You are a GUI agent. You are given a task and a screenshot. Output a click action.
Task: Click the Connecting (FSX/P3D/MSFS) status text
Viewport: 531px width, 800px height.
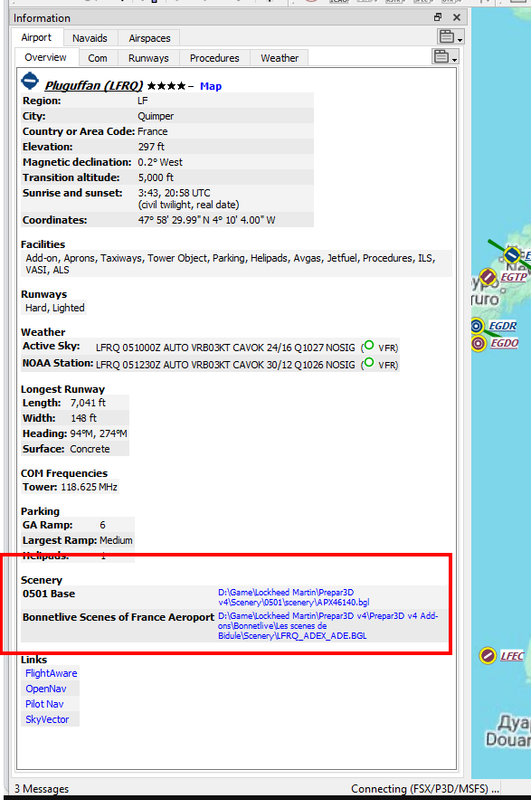pyautogui.click(x=425, y=789)
